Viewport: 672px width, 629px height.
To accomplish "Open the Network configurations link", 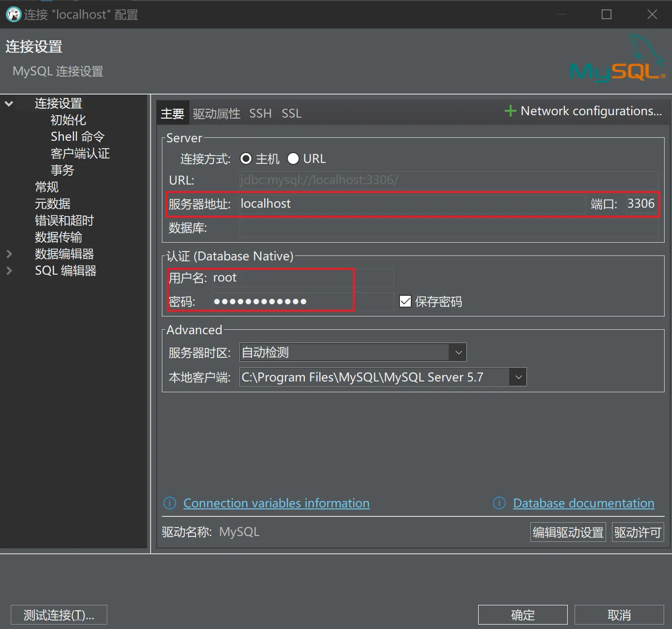I will coord(591,111).
